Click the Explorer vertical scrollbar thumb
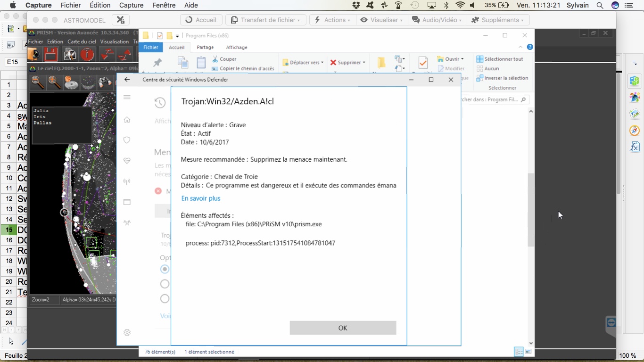Screen dimensions: 644x362 click(531, 210)
